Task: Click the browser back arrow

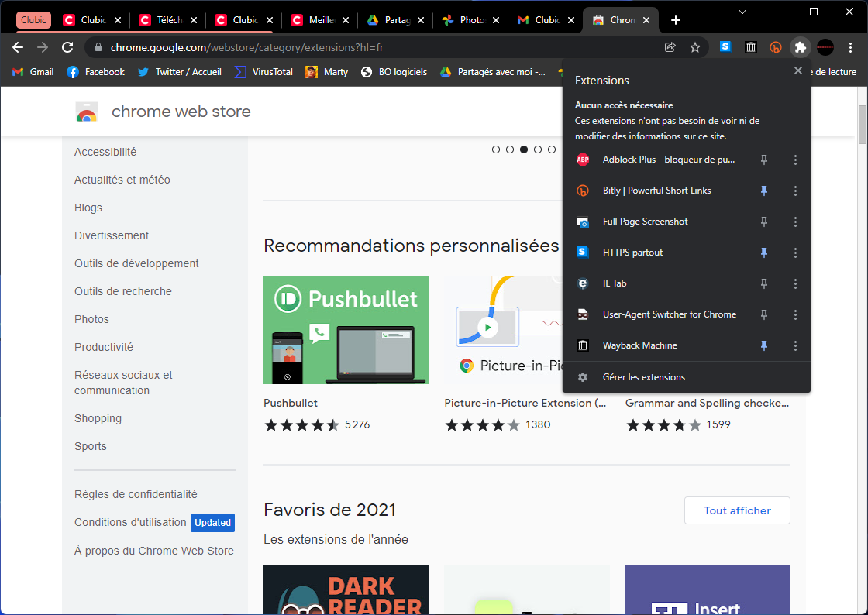Action: (x=18, y=47)
